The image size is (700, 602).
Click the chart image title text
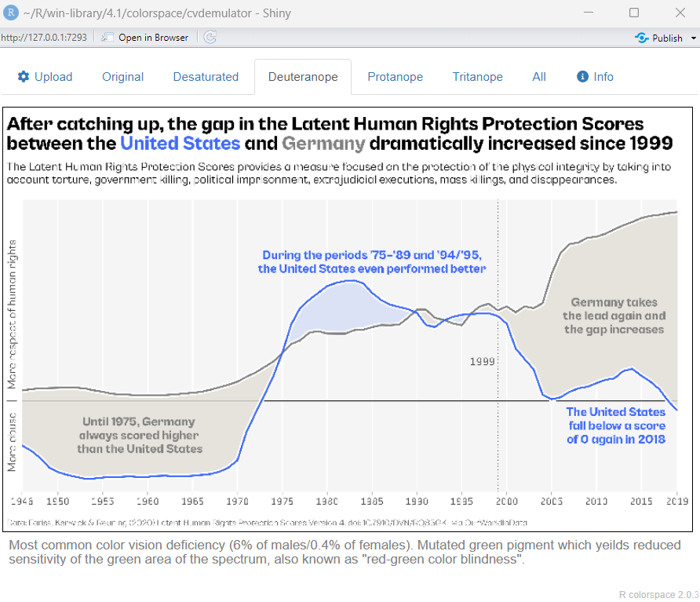(339, 133)
